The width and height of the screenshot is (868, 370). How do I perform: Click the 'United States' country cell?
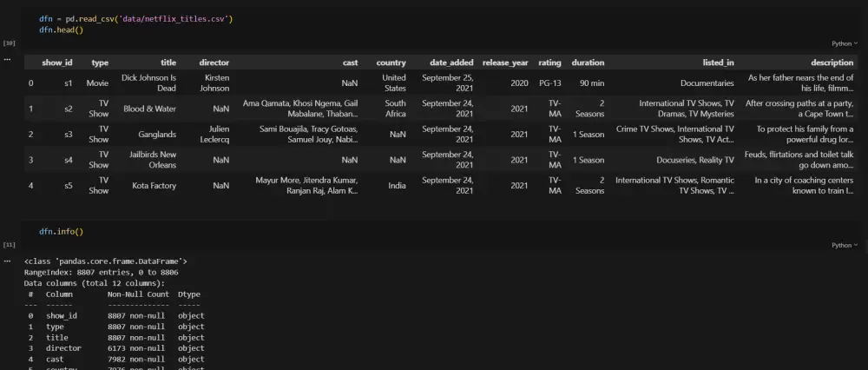[x=394, y=83]
